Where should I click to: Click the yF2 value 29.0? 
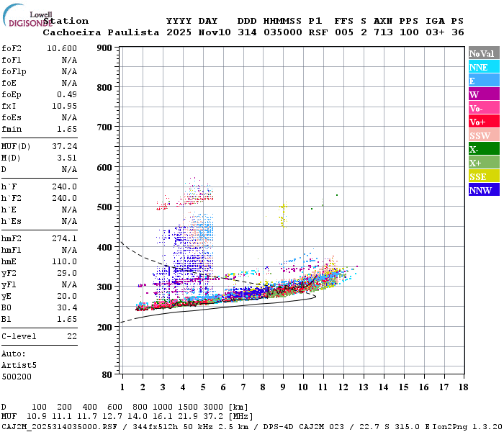67,273
